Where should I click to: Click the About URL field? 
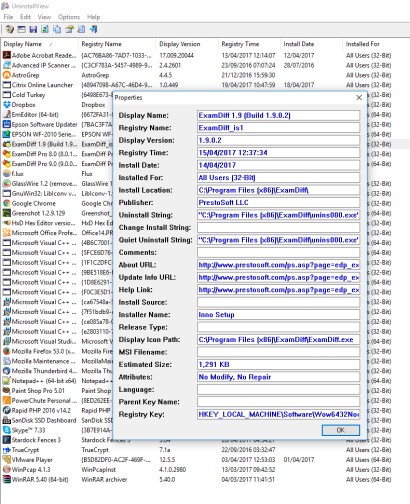pos(278,265)
